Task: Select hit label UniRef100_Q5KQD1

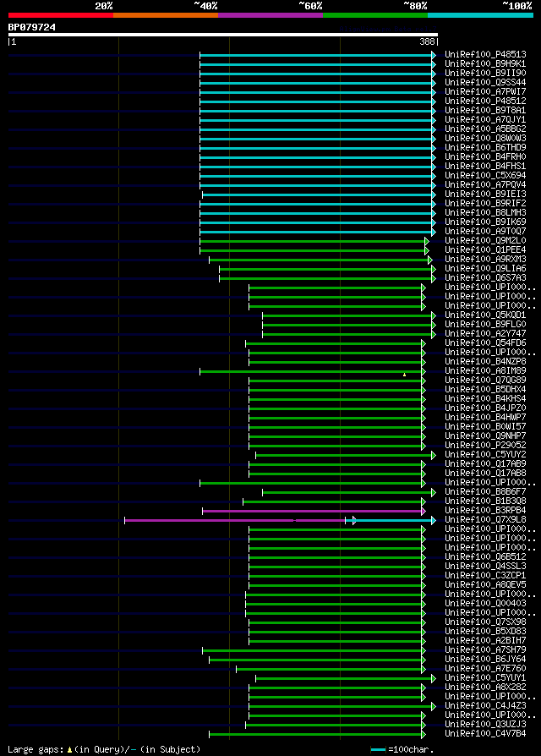Action: click(x=485, y=315)
